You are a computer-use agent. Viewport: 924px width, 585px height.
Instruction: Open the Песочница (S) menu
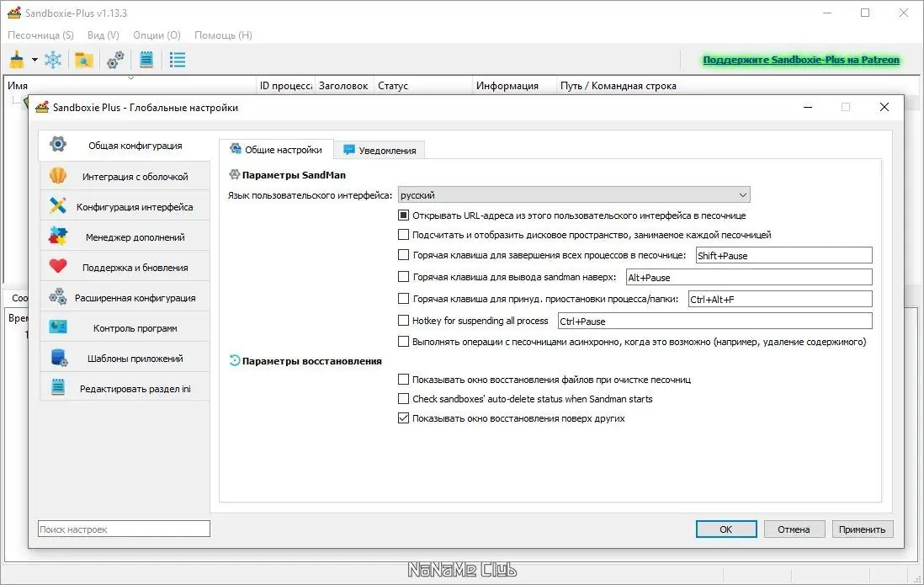coord(40,35)
